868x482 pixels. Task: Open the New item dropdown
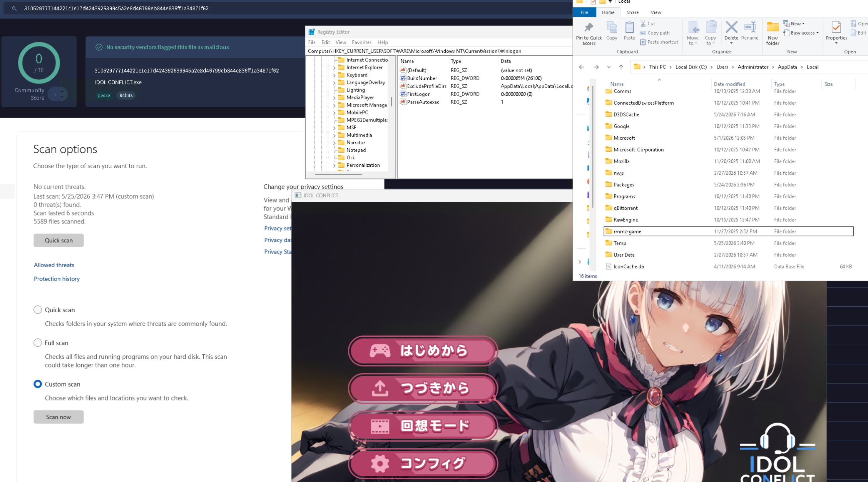[x=794, y=24]
